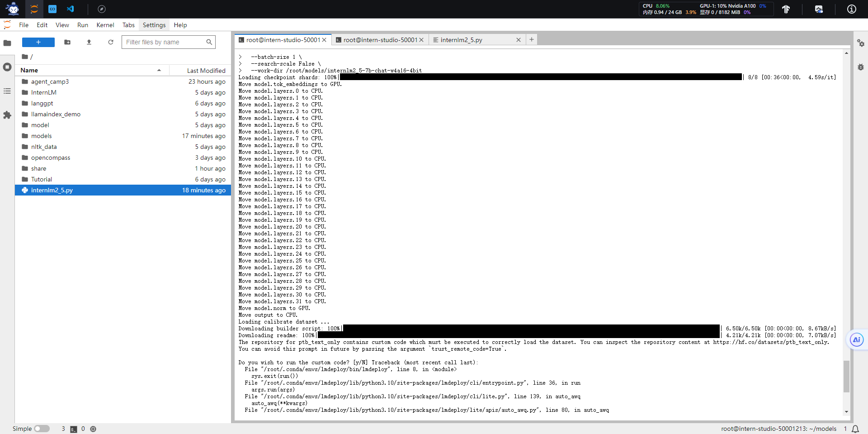This screenshot has height=434, width=868.
Task: Select the llamaindex_demo folder
Action: point(123,114)
